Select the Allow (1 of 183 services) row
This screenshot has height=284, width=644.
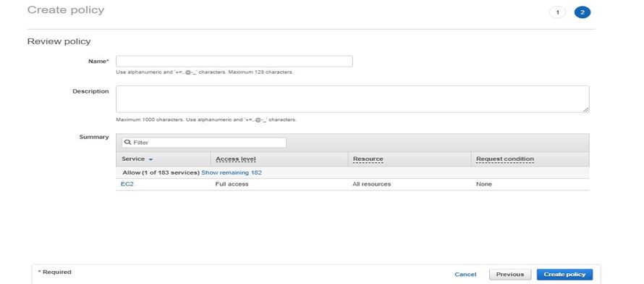coord(352,172)
